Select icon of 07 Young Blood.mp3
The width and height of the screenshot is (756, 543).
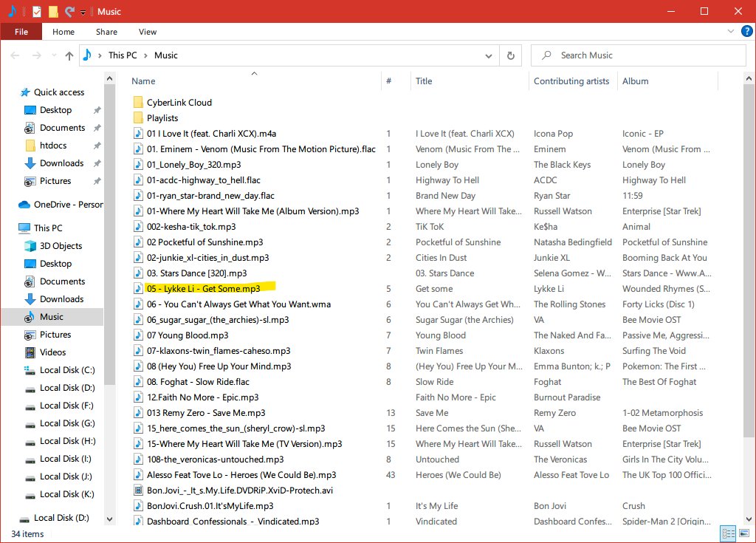pos(138,335)
